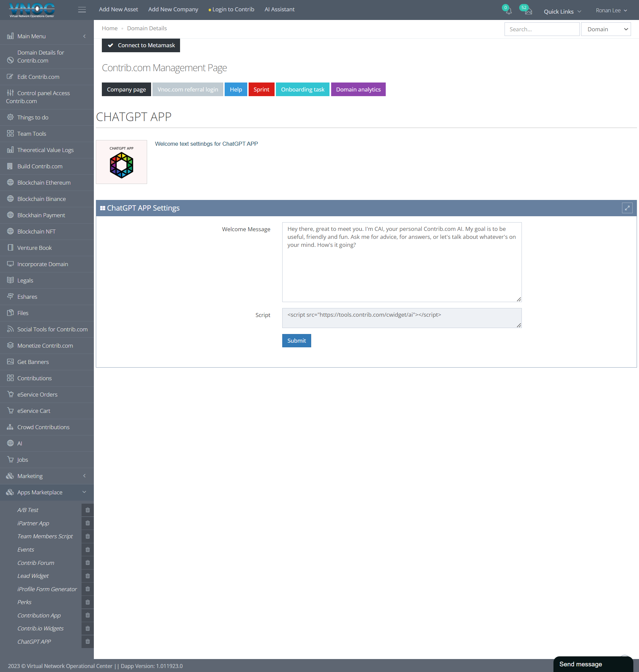Click into the Welcome Message textarea
639x672 pixels.
[x=402, y=262]
